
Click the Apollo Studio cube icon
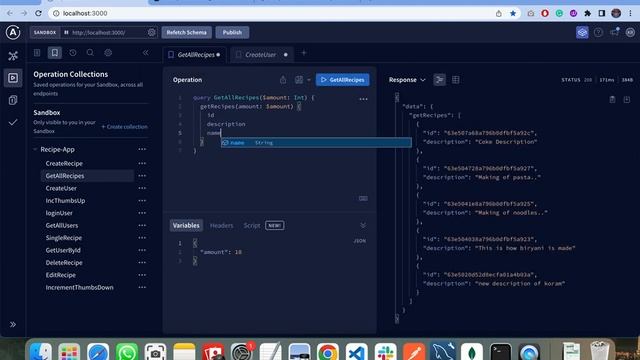coord(582,32)
